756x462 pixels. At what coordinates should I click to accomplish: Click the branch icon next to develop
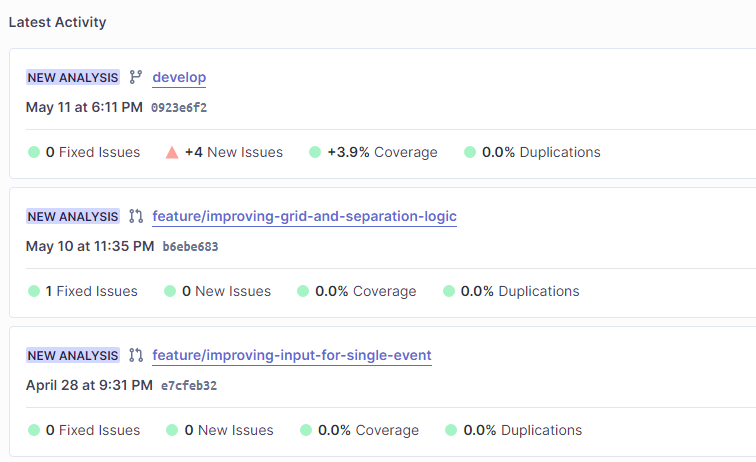click(135, 77)
